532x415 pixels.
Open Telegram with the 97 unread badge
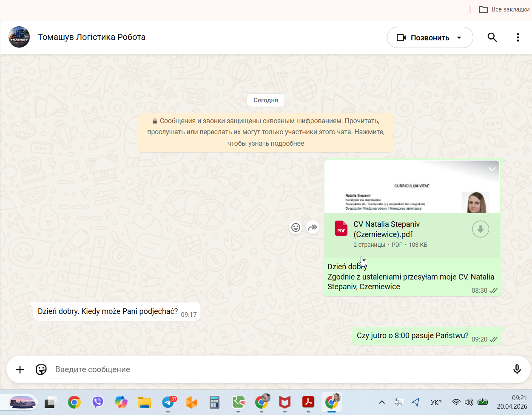click(x=168, y=402)
